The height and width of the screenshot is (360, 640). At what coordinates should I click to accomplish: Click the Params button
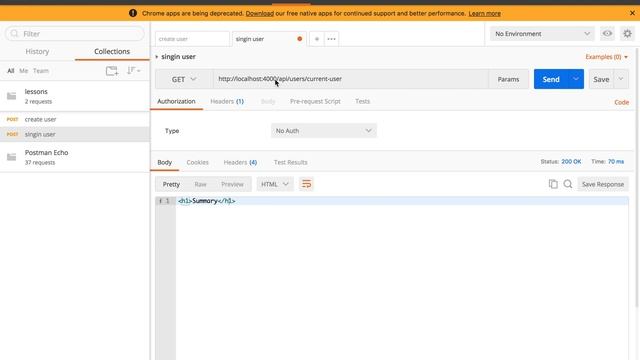click(x=508, y=79)
